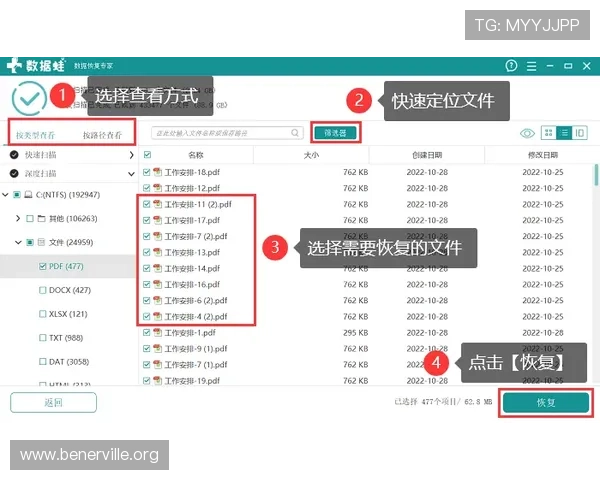
Task: Focus the file name search field
Action: tap(227, 133)
